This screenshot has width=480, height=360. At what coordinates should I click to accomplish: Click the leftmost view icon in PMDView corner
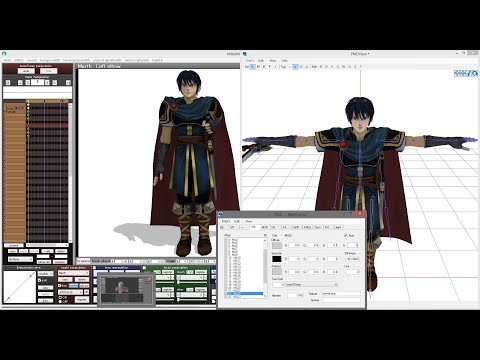(457, 73)
